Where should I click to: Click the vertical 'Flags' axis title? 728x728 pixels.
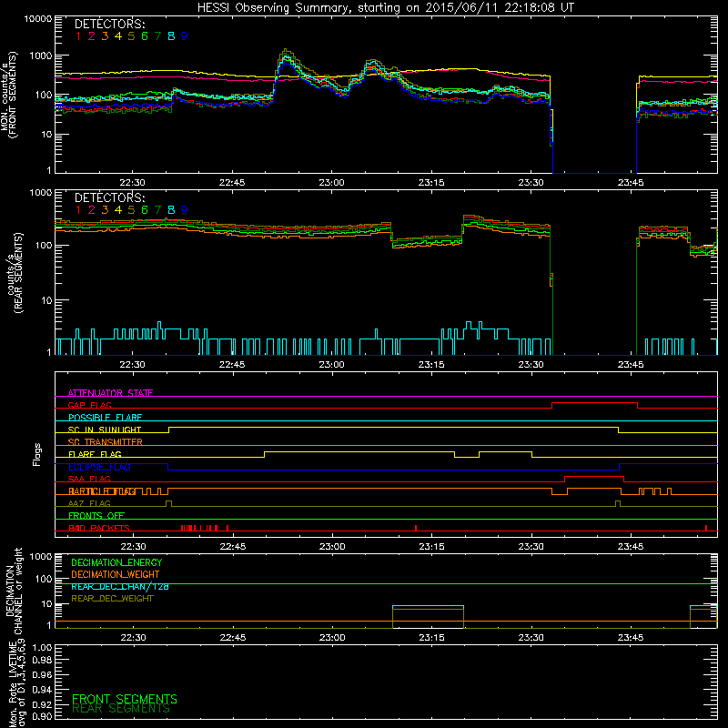pos(37,454)
